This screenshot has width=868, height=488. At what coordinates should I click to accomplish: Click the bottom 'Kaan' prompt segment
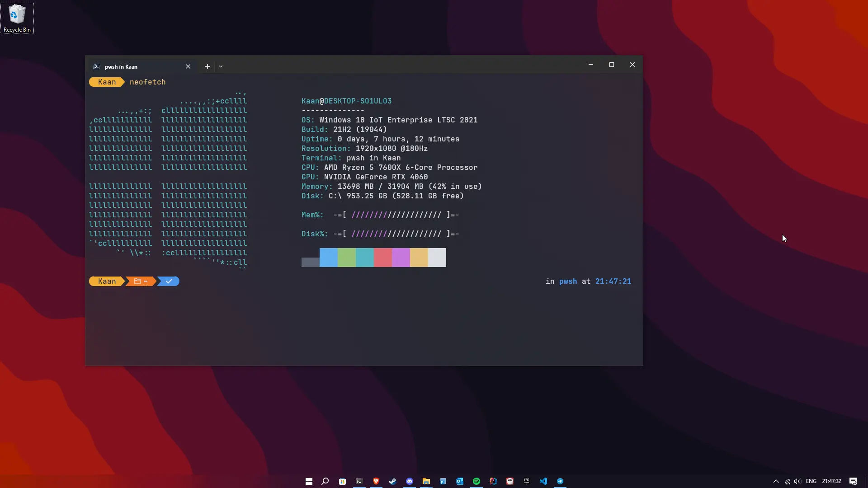click(107, 281)
